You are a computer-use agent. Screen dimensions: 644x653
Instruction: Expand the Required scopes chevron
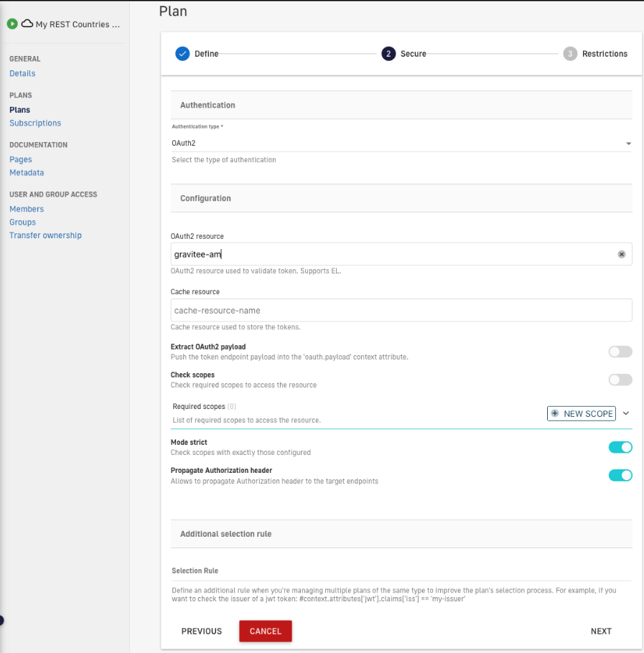(625, 413)
